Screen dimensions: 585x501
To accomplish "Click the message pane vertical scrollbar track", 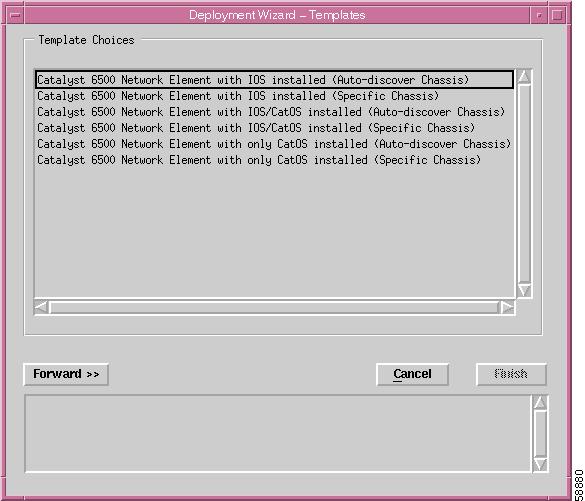I will click(540, 433).
